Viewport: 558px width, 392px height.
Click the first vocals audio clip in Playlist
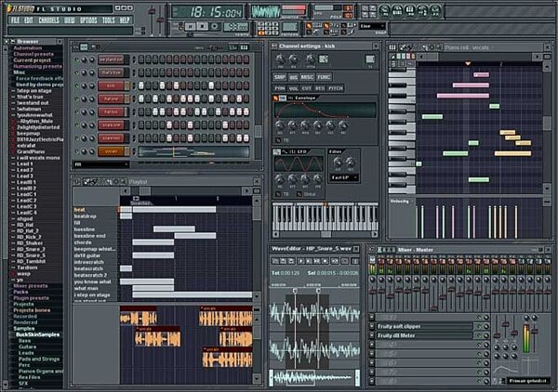(x=138, y=316)
